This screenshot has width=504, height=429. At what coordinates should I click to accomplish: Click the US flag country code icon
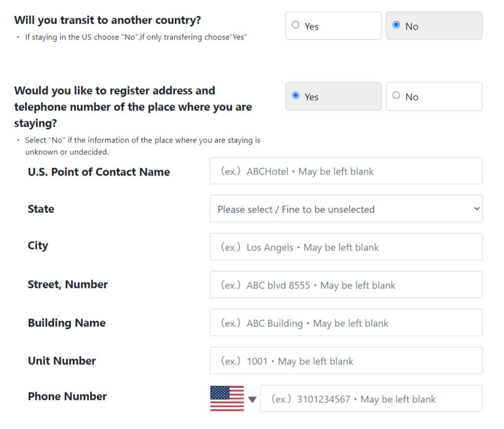click(227, 398)
